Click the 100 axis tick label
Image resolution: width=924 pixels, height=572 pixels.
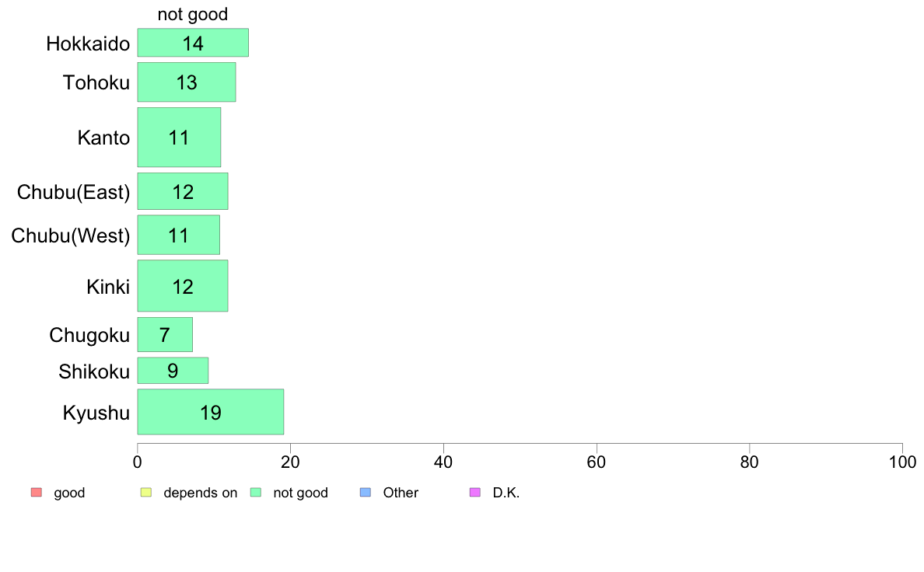pos(902,462)
